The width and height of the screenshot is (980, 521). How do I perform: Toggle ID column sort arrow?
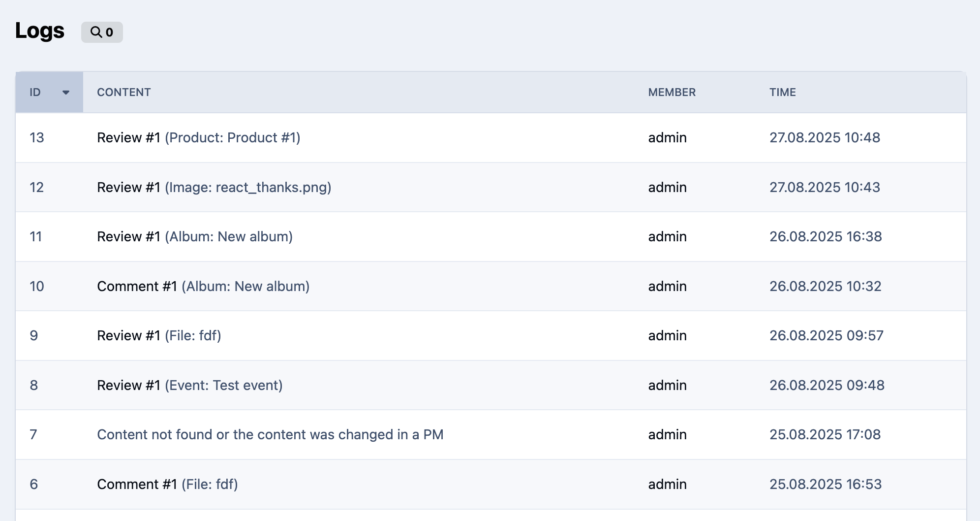click(x=65, y=93)
